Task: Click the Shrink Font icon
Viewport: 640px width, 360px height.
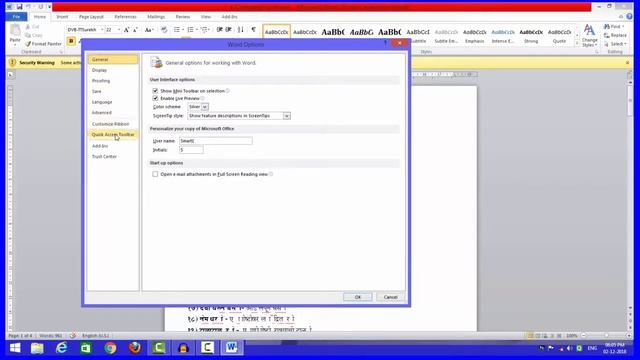Action: 135,30
